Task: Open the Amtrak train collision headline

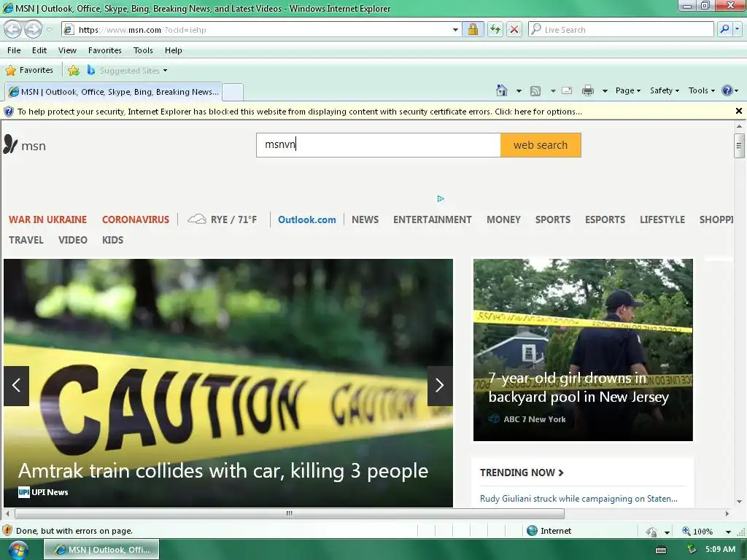Action: 223,471
